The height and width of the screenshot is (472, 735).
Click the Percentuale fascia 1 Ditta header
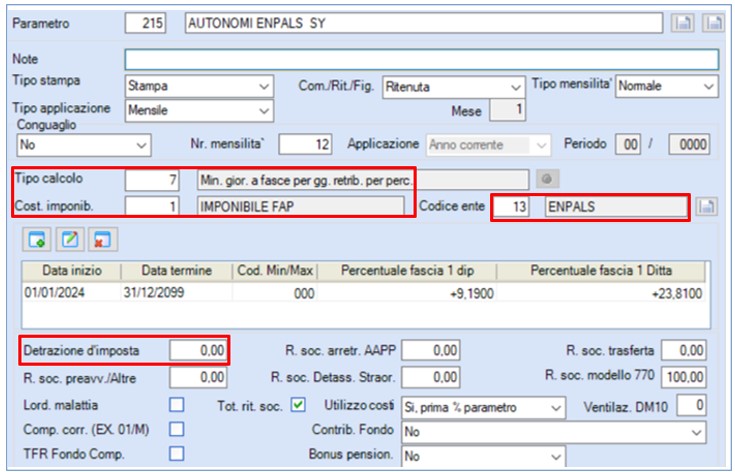pyautogui.click(x=601, y=270)
